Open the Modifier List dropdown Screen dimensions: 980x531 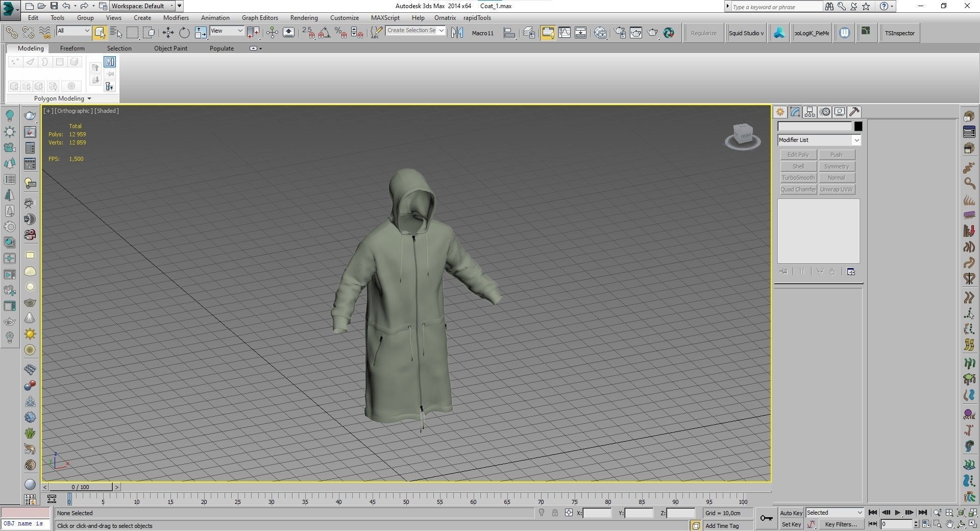(819, 140)
